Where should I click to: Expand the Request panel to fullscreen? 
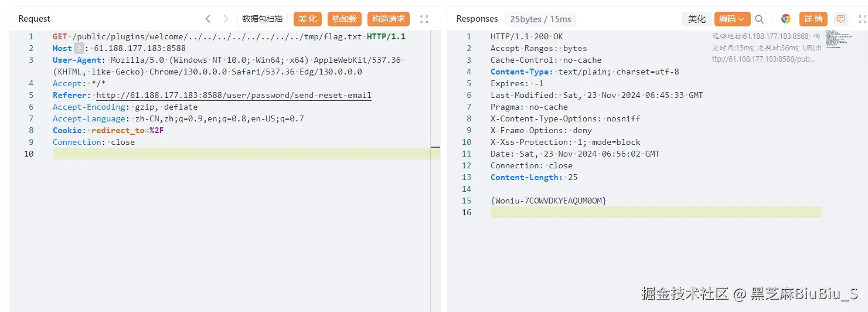[424, 19]
